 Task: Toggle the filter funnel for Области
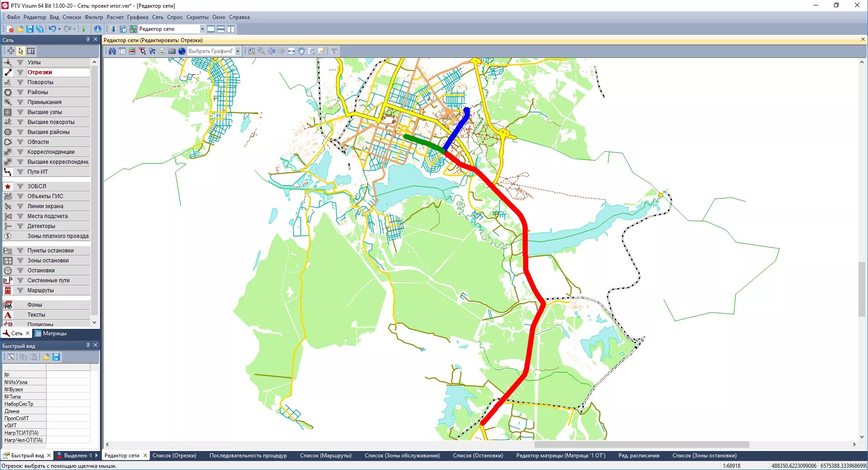pos(20,142)
